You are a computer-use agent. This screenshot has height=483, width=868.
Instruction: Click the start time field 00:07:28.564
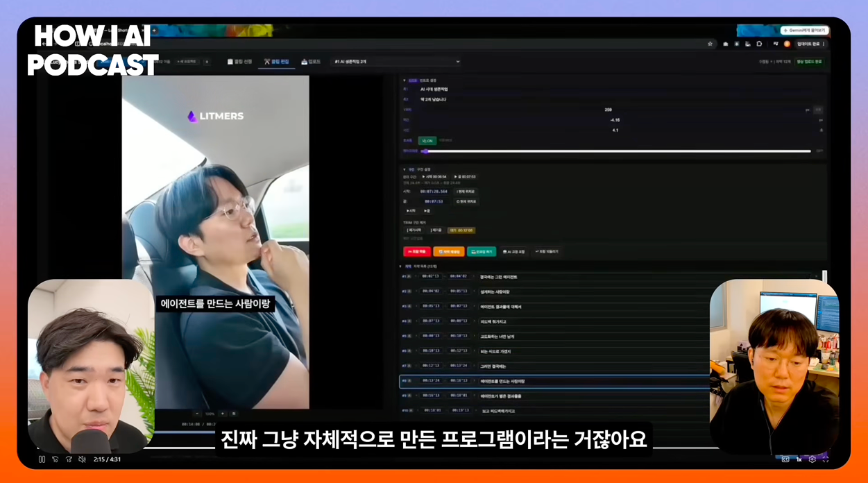point(434,192)
